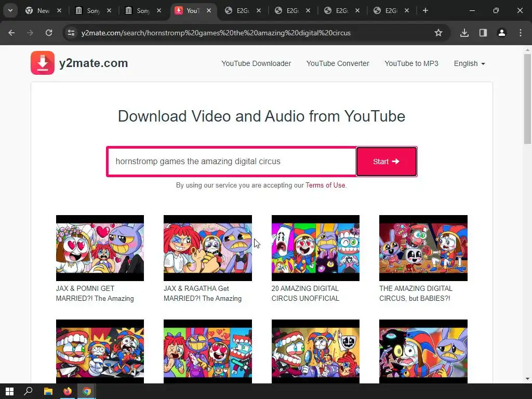The image size is (532, 399).
Task: Open second-row first video thumbnail with Caine
Action: click(100, 352)
